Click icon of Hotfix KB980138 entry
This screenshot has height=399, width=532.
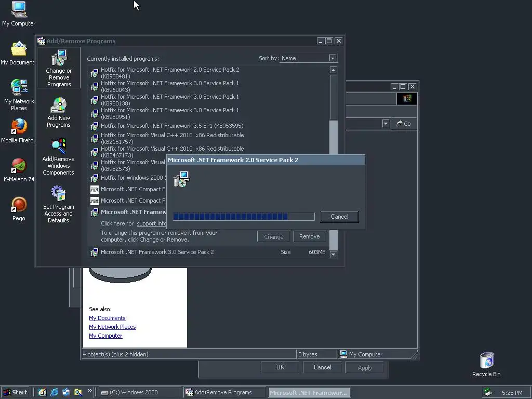coord(95,100)
